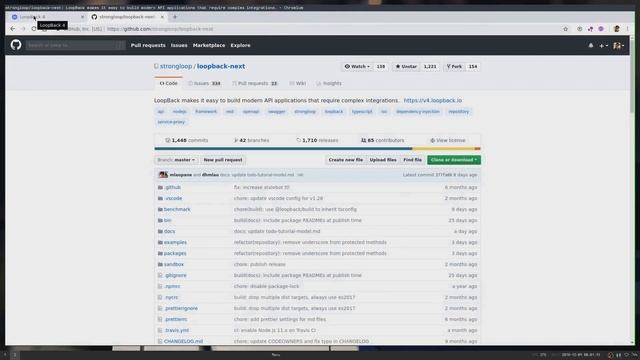The width and height of the screenshot is (640, 360).
Task: Open Issues in GitHub header
Action: click(179, 45)
